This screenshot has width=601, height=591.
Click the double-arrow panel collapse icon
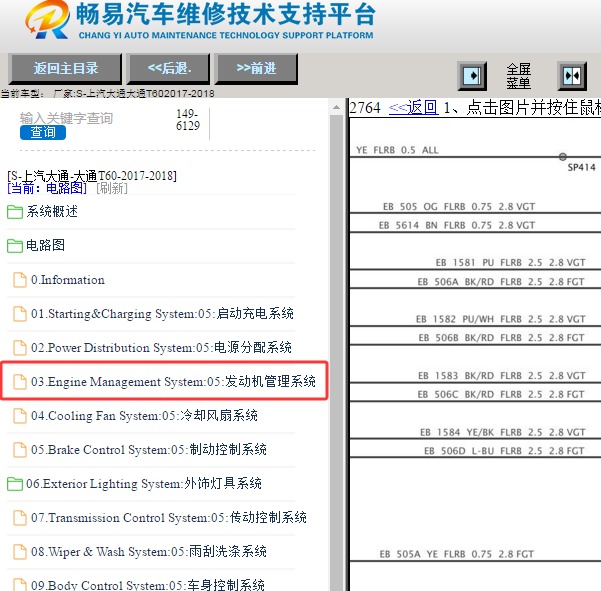click(x=572, y=76)
